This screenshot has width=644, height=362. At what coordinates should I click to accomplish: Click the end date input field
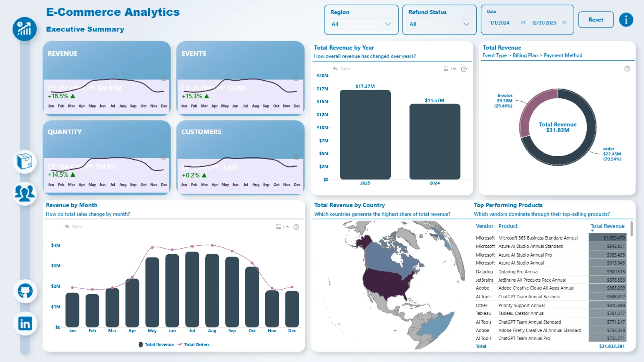[544, 23]
